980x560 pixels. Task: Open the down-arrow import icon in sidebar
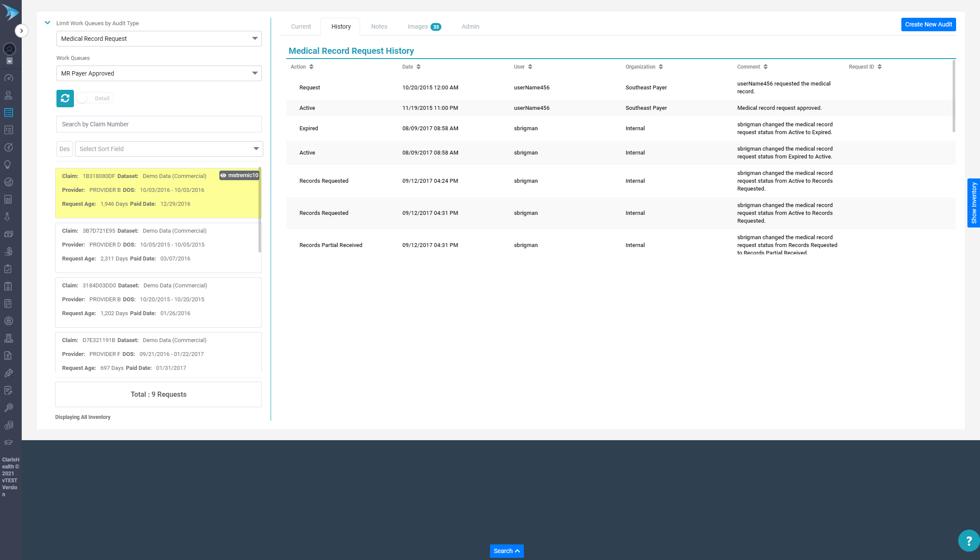click(x=8, y=217)
